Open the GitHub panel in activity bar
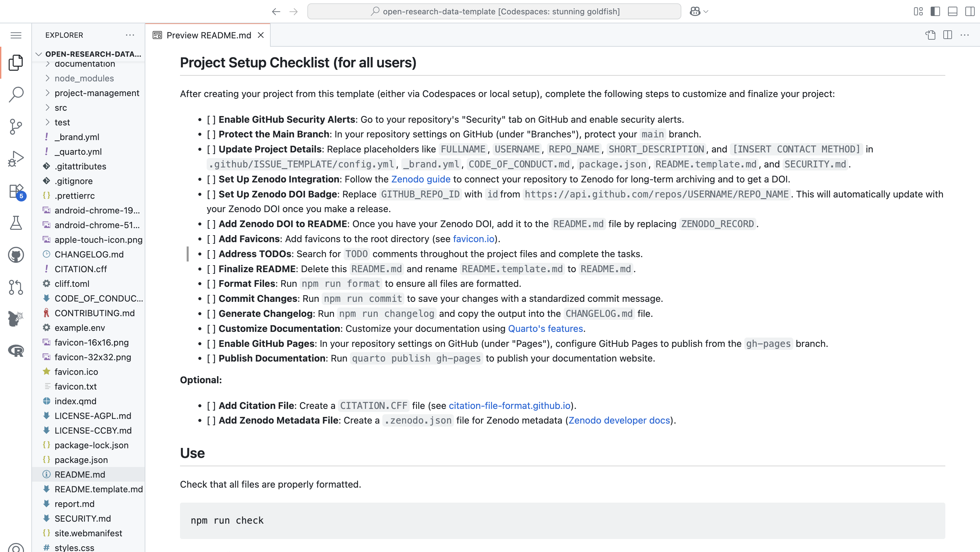This screenshot has height=552, width=980. coord(16,255)
